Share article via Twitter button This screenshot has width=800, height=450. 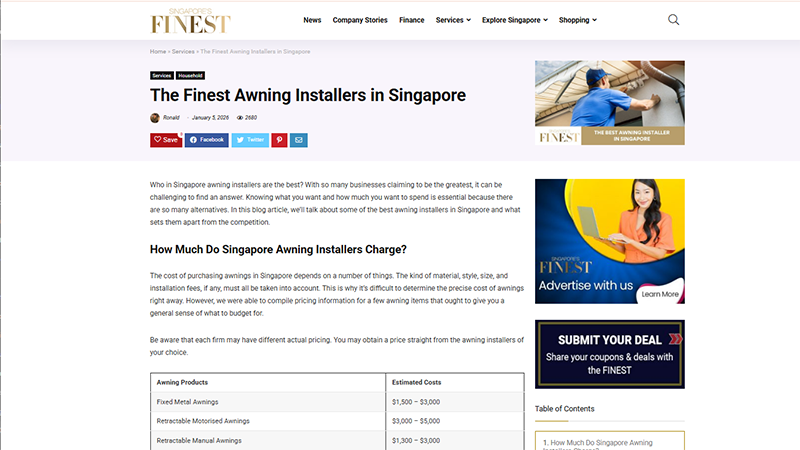click(250, 140)
